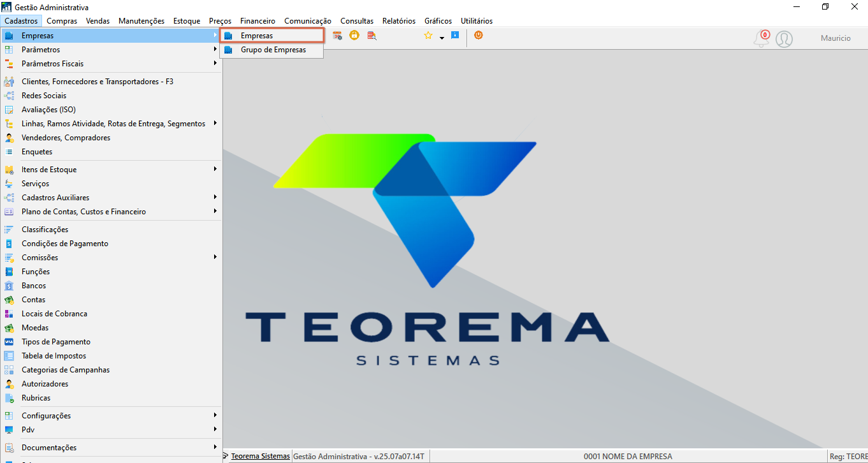Click the yellow favorites star icon
868x463 pixels.
click(x=428, y=36)
